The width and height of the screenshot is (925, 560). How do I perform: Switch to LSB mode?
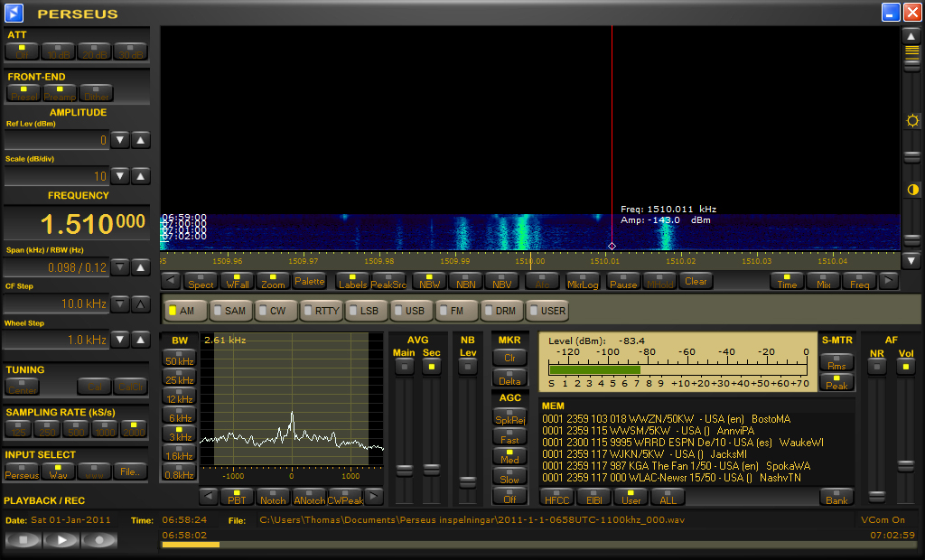tap(367, 311)
